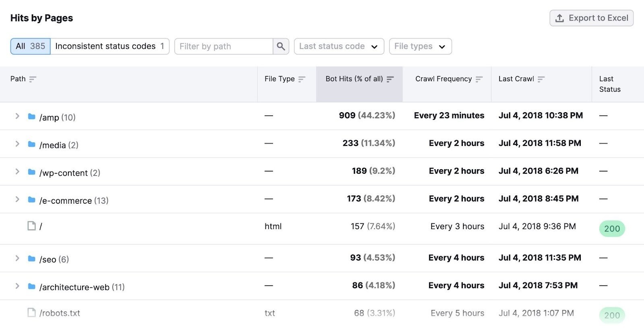
Task: Switch to Inconsistent status codes tab
Action: pos(109,46)
